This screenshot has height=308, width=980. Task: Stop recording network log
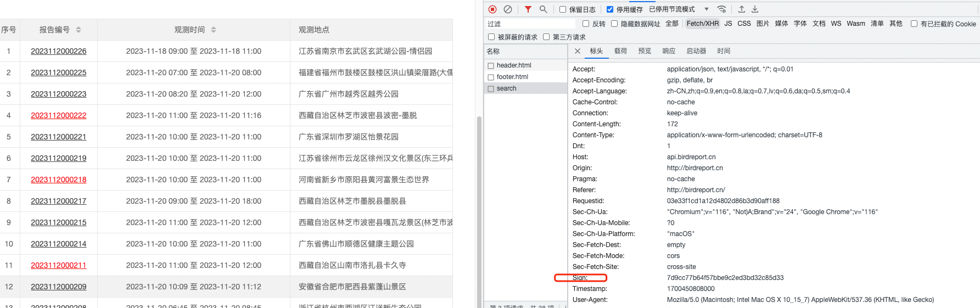click(x=492, y=9)
